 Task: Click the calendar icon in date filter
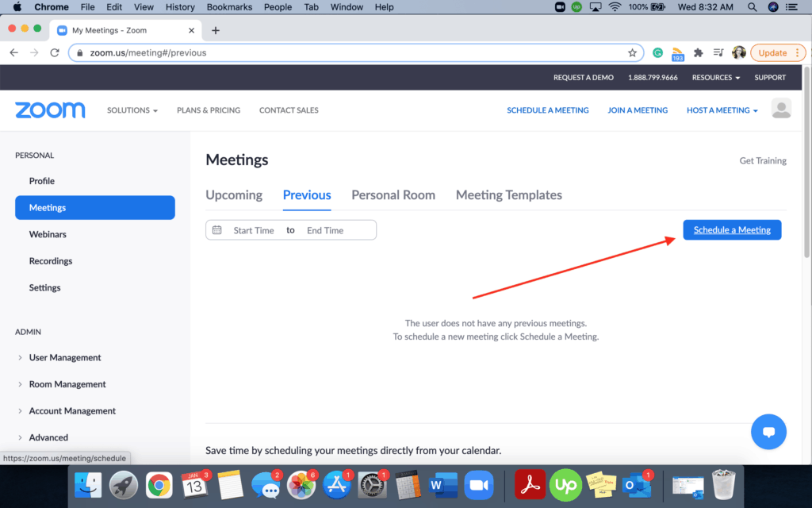pyautogui.click(x=217, y=230)
